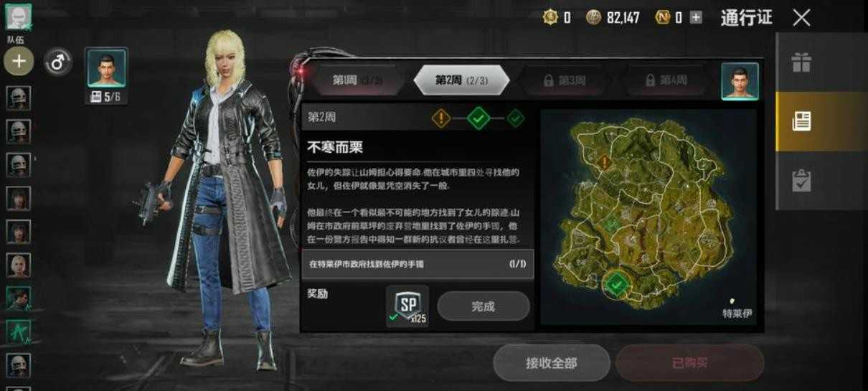This screenshot has height=391, width=868.
Task: Click the 接收全部 button
Action: (x=551, y=363)
